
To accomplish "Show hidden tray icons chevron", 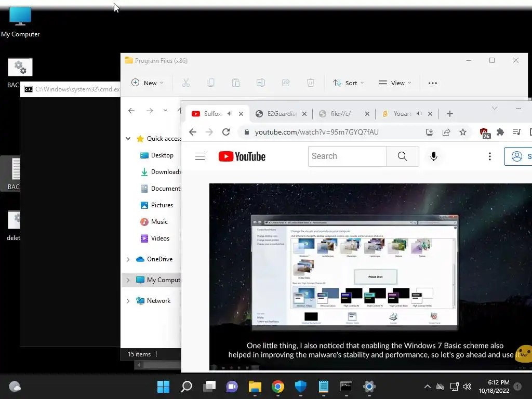I will click(x=428, y=387).
